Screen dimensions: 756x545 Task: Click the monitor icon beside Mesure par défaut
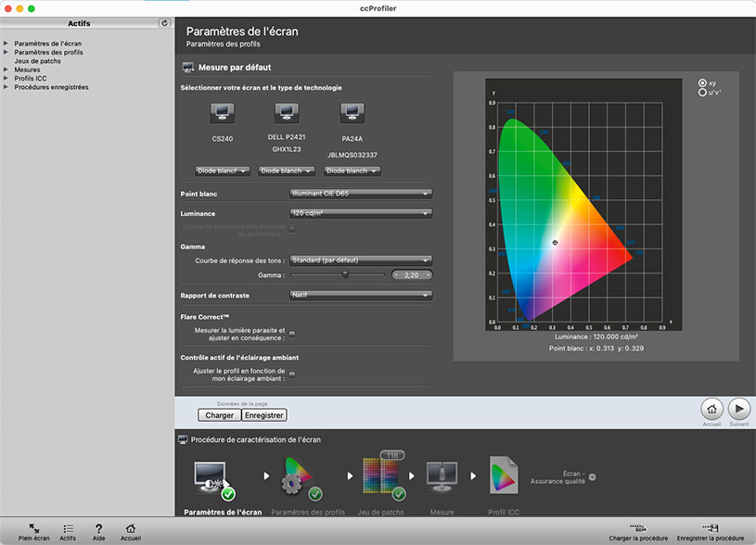188,68
